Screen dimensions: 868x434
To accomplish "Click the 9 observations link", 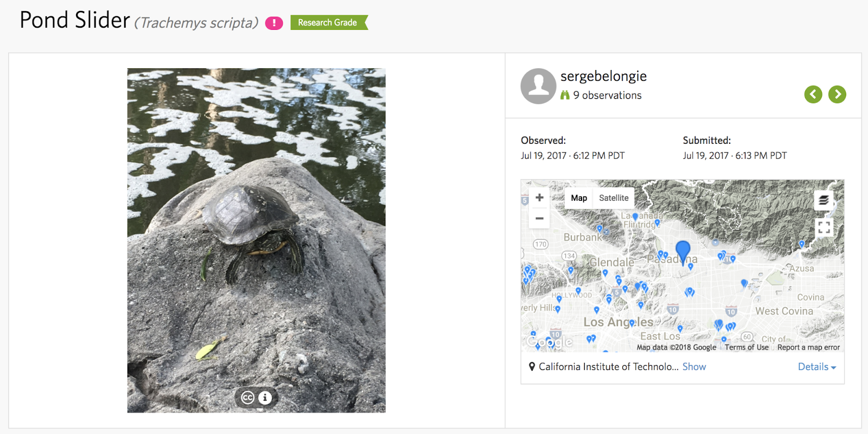I will click(607, 95).
